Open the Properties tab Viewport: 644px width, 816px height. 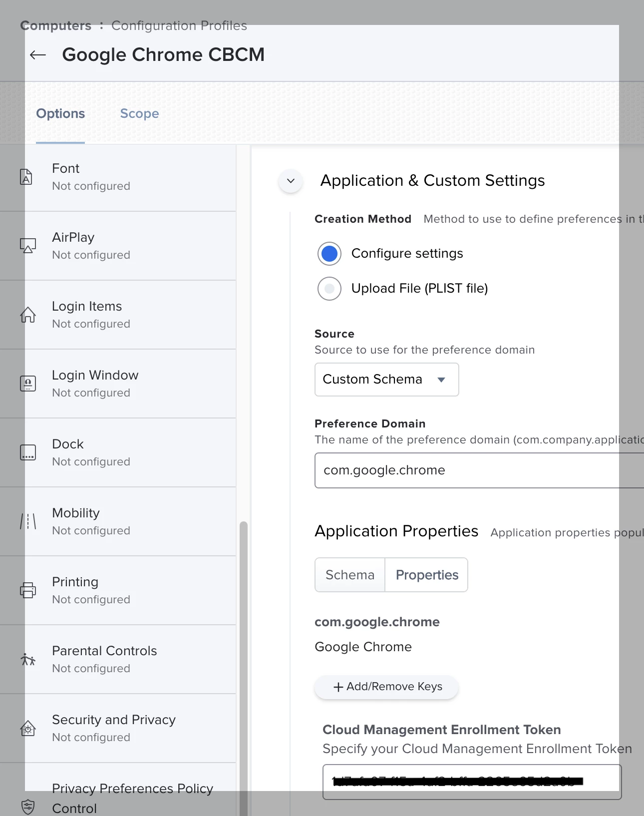[427, 575]
